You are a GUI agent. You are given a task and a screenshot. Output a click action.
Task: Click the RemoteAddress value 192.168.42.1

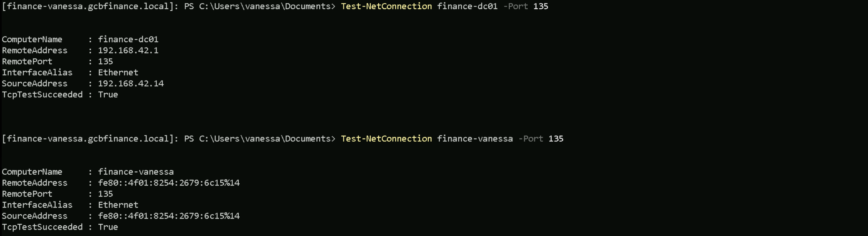[128, 50]
